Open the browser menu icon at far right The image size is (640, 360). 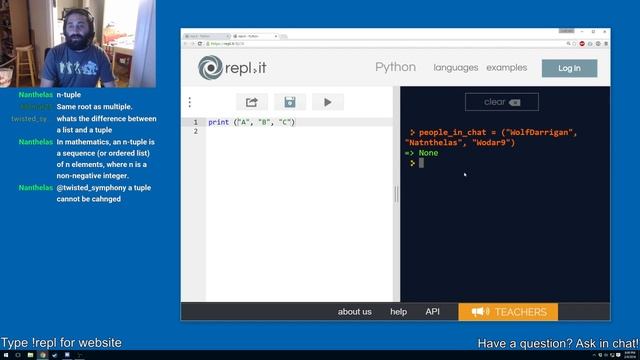click(x=606, y=44)
